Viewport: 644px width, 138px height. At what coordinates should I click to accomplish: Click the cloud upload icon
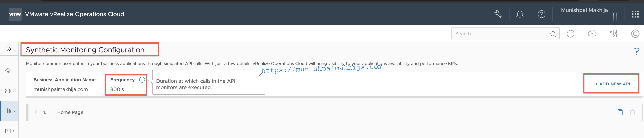click(592, 34)
